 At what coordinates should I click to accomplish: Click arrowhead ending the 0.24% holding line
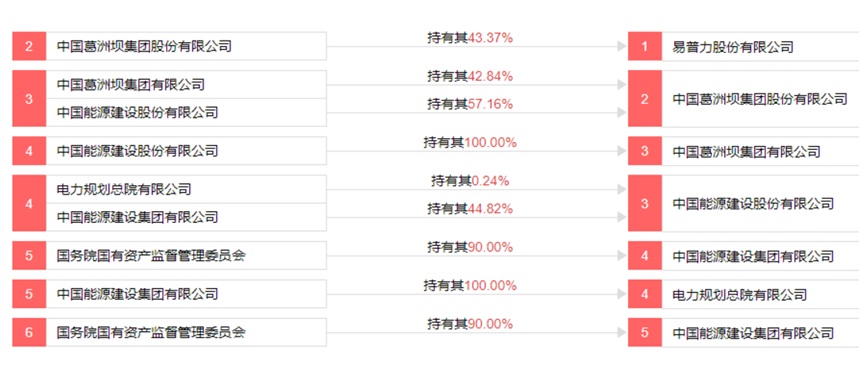click(621, 189)
